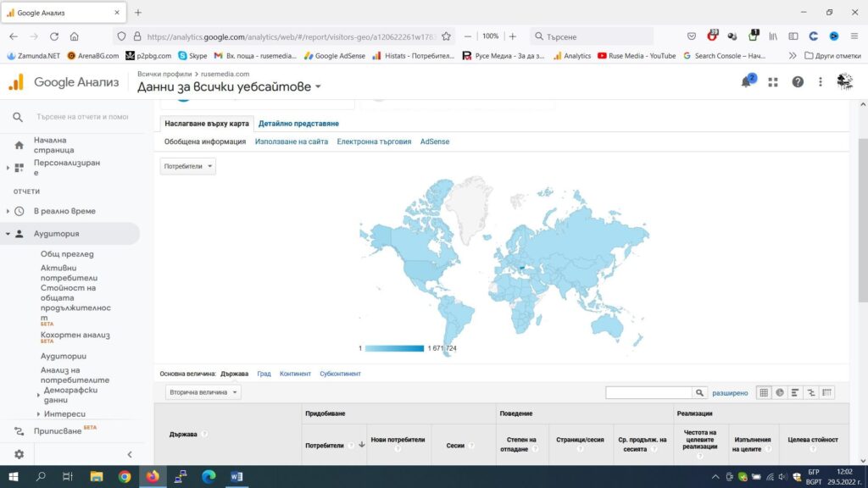Open Word from the taskbar

(236, 476)
